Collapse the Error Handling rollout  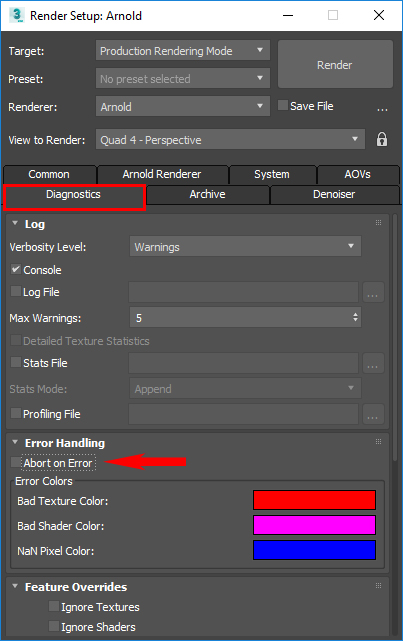coord(15,442)
